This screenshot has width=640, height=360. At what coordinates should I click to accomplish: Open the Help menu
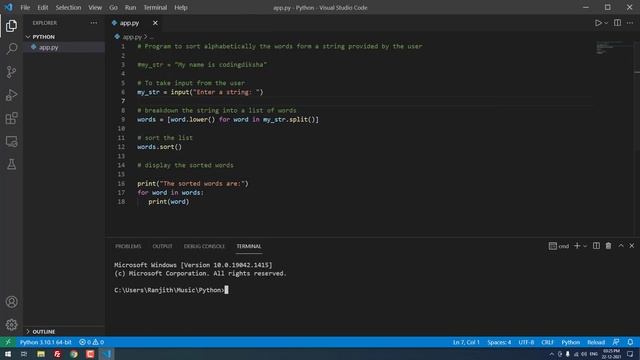point(181,7)
